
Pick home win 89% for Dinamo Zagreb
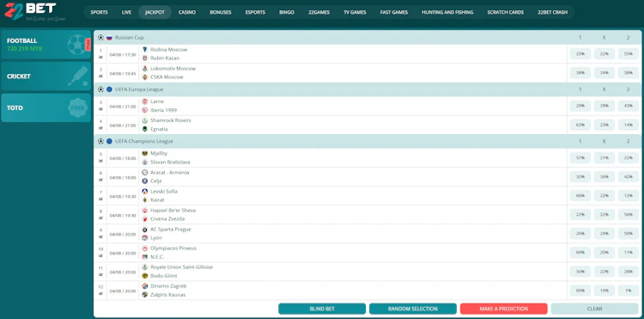click(x=580, y=291)
